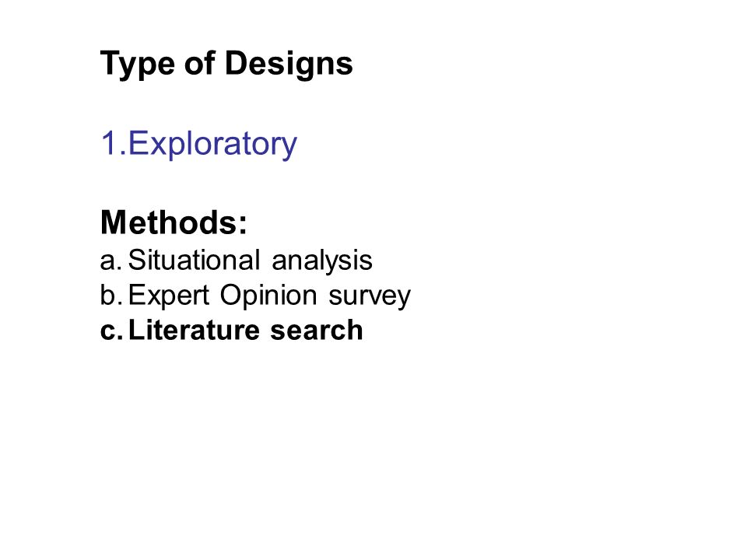Click the word "Type" in the title
The width and height of the screenshot is (747, 560).
[138, 65]
